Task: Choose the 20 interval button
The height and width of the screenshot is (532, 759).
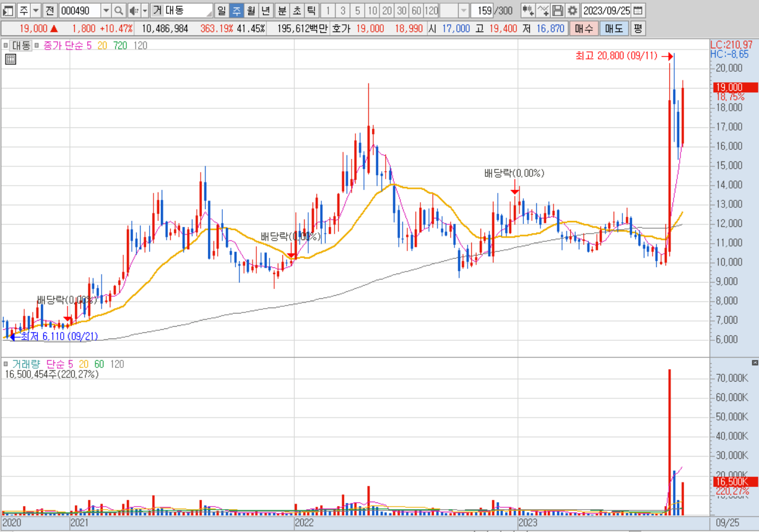Action: tap(387, 11)
